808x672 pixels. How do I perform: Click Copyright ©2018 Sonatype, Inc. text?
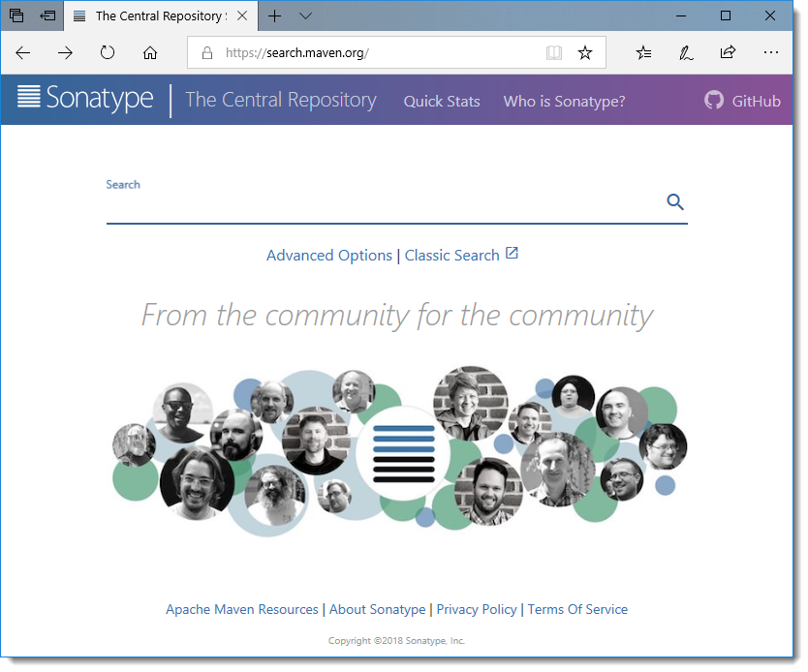click(396, 641)
